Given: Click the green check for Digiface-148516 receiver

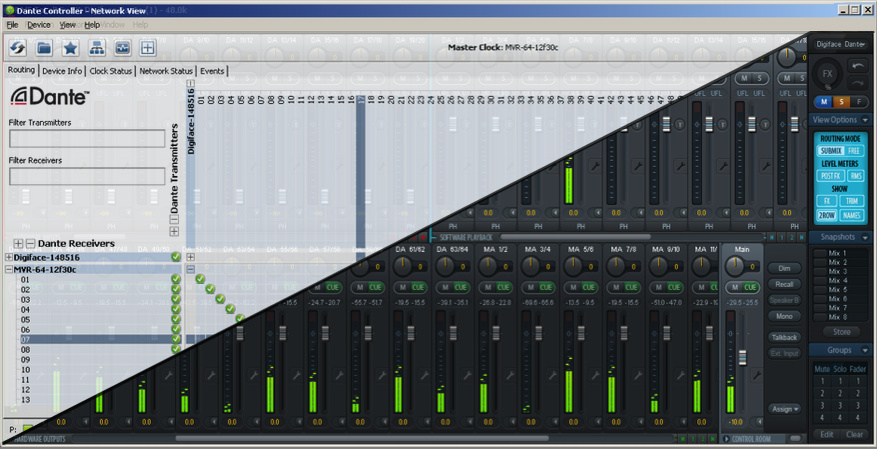Looking at the screenshot, I should click(x=176, y=257).
